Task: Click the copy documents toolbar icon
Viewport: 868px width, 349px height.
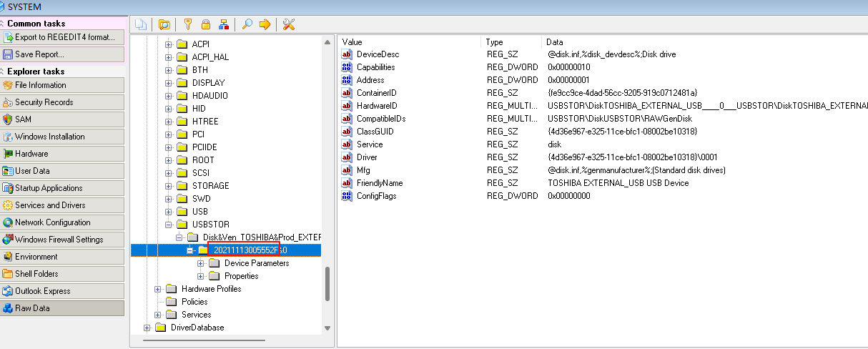Action: coord(141,24)
